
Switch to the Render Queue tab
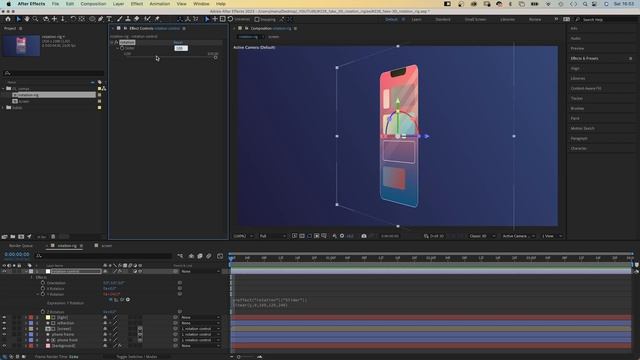[x=21, y=246]
